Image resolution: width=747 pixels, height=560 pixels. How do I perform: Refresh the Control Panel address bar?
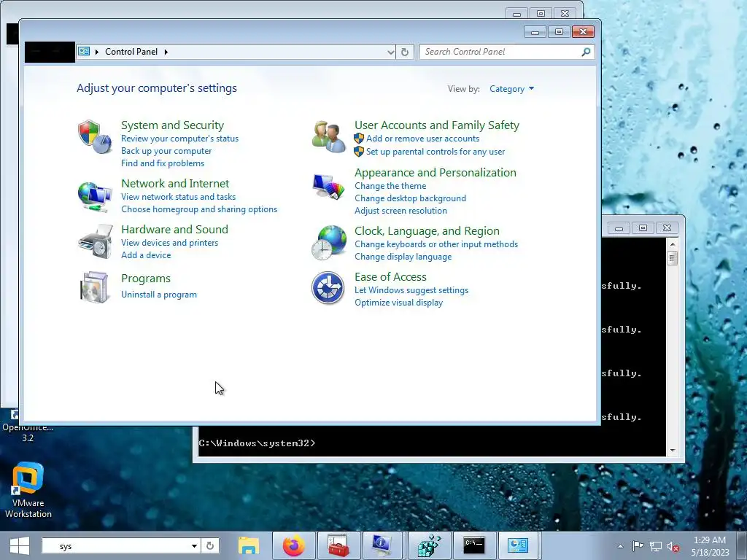(x=404, y=52)
